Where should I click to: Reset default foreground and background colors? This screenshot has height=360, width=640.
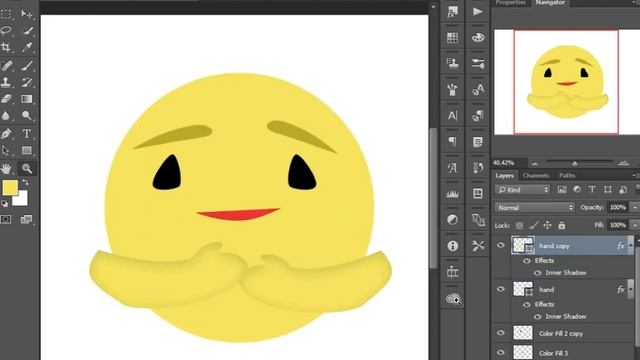pyautogui.click(x=4, y=203)
